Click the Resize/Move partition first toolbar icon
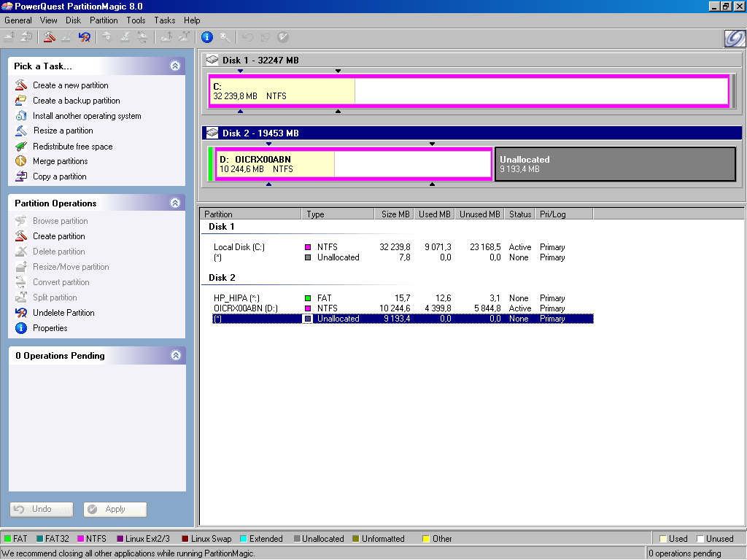This screenshot has width=747, height=560. click(x=9, y=37)
